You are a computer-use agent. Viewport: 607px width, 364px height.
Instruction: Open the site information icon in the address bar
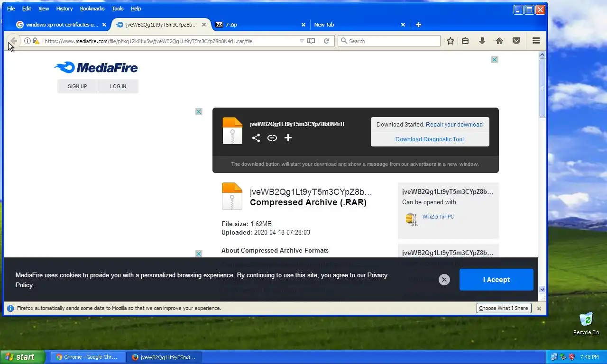(28, 41)
